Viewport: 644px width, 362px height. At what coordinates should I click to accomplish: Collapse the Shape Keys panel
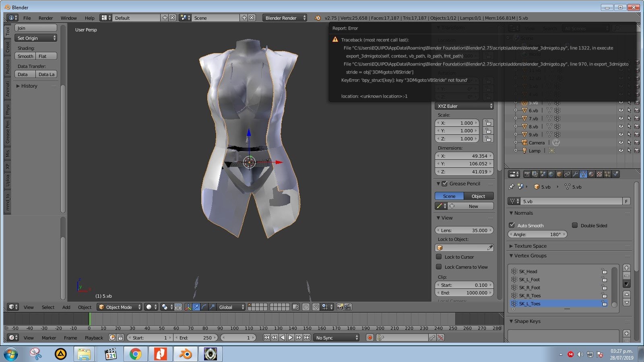(525, 321)
